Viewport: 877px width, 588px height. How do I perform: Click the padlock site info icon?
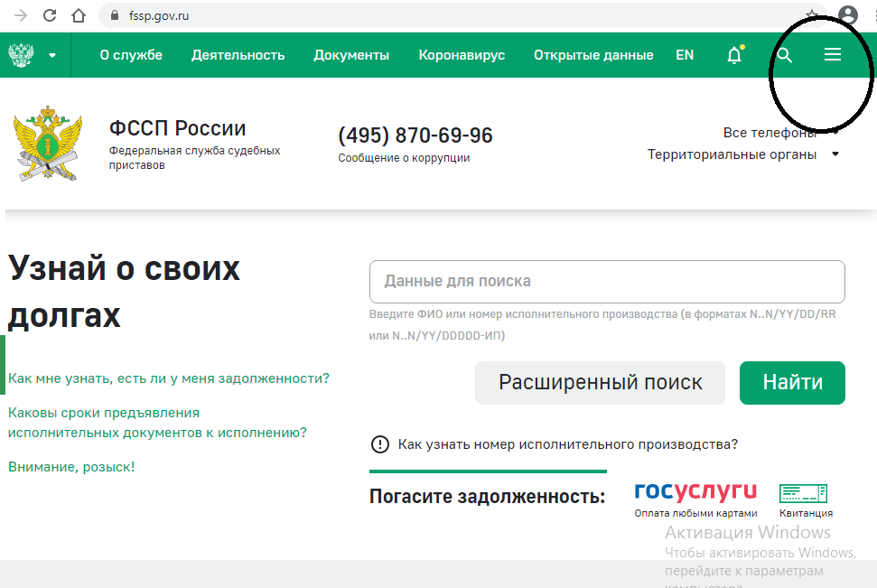tap(115, 15)
